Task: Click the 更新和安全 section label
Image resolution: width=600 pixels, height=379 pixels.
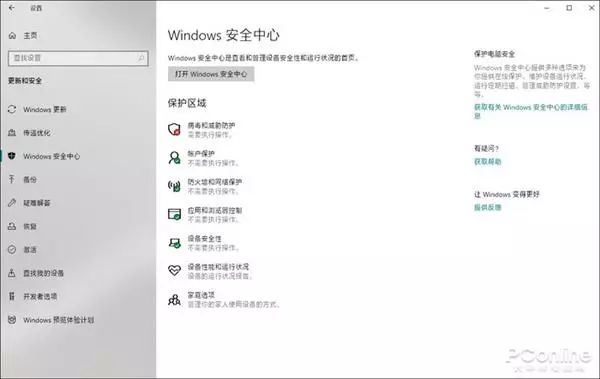Action: click(x=25, y=81)
